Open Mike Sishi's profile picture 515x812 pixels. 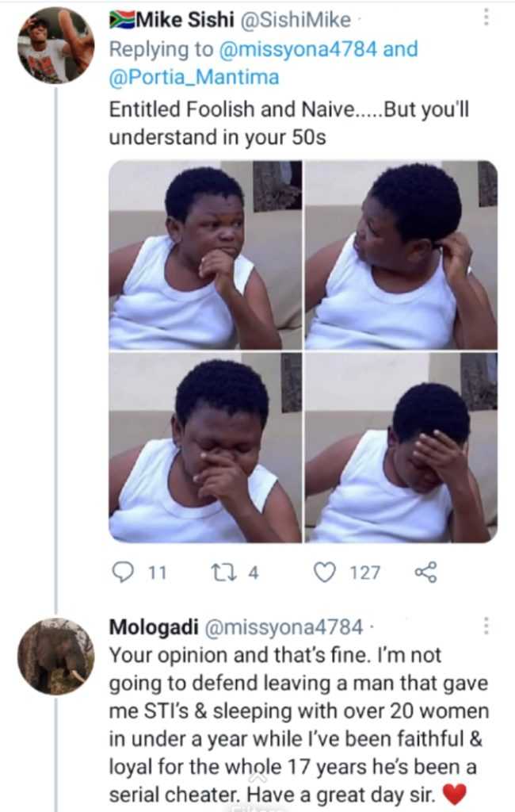(x=55, y=45)
